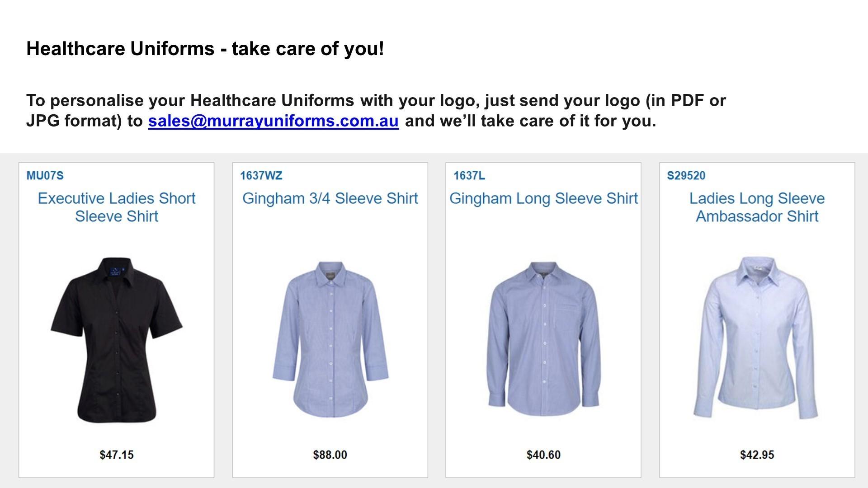This screenshot has width=868, height=488.
Task: Open the Gingham 3/4 Sleeve Shirt title
Action: pyautogui.click(x=330, y=198)
